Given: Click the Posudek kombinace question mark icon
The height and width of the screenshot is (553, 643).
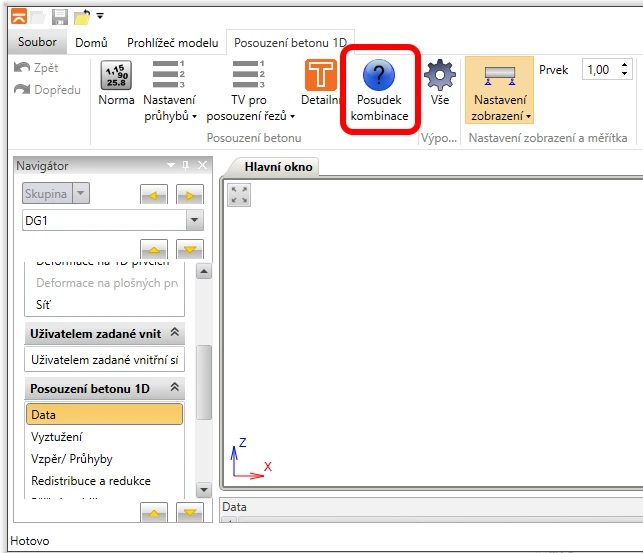Looking at the screenshot, I should click(379, 75).
